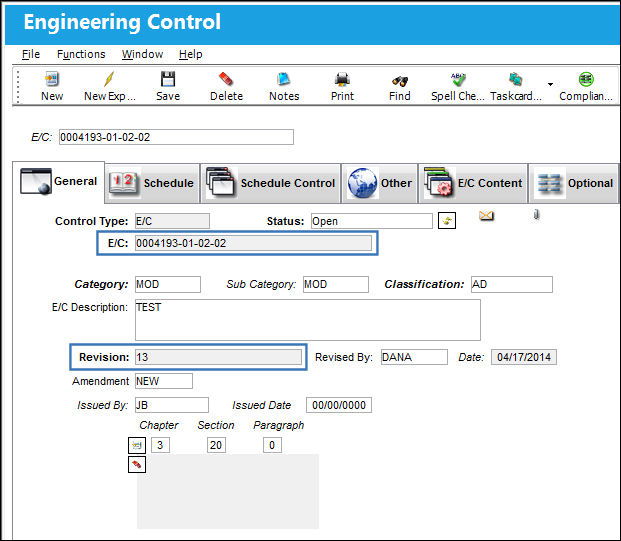Click the Control Type field
The image size is (621, 541).
[172, 221]
